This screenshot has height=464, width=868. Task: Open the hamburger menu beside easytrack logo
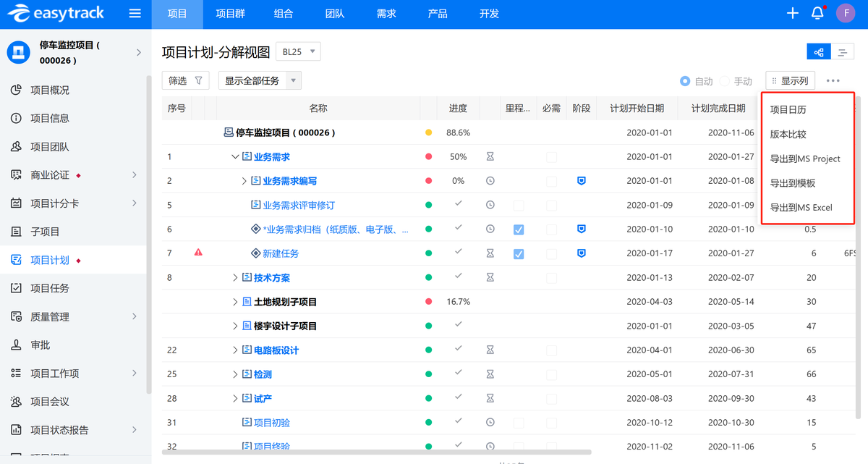(135, 14)
